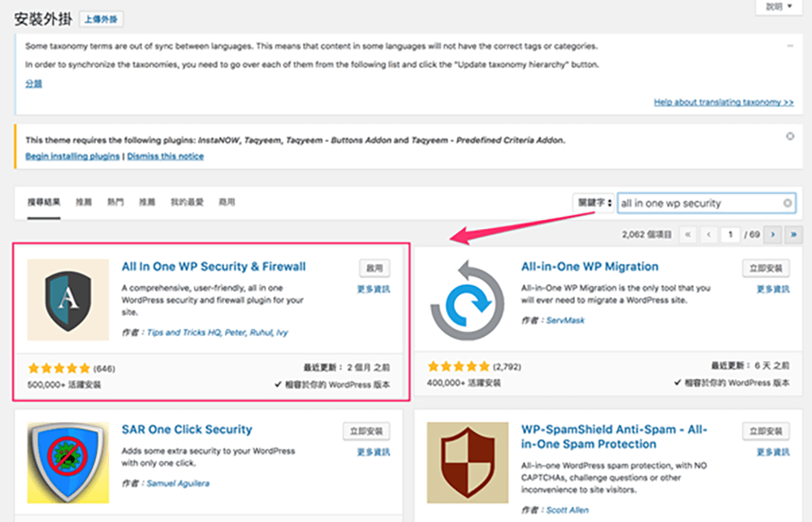Go to the previous results page
The width and height of the screenshot is (812, 522).
point(708,235)
